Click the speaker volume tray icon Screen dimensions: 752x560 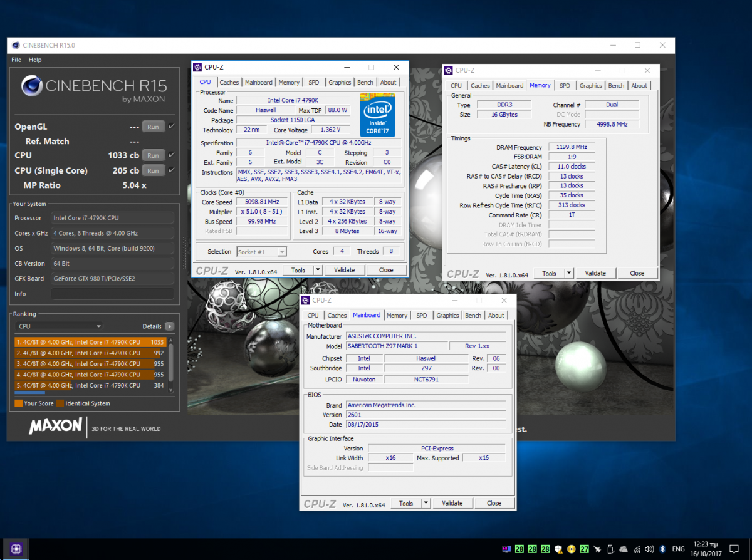[649, 549]
